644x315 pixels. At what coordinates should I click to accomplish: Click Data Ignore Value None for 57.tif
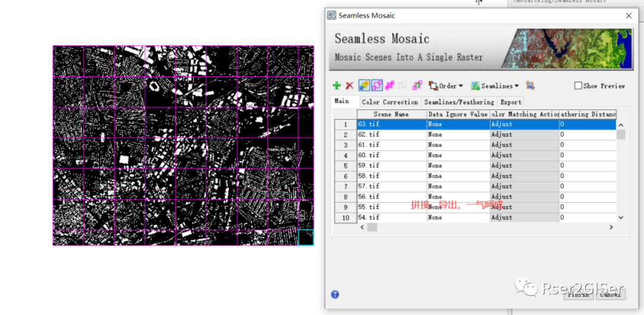click(459, 186)
